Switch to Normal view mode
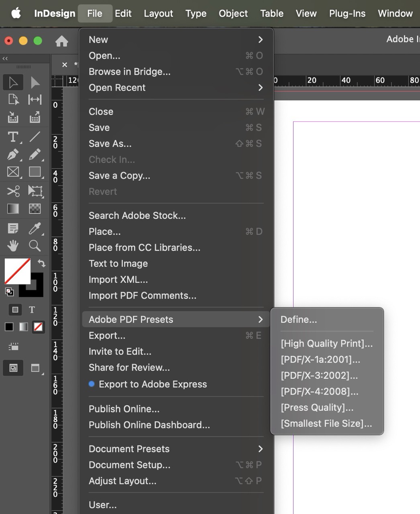 point(13,368)
